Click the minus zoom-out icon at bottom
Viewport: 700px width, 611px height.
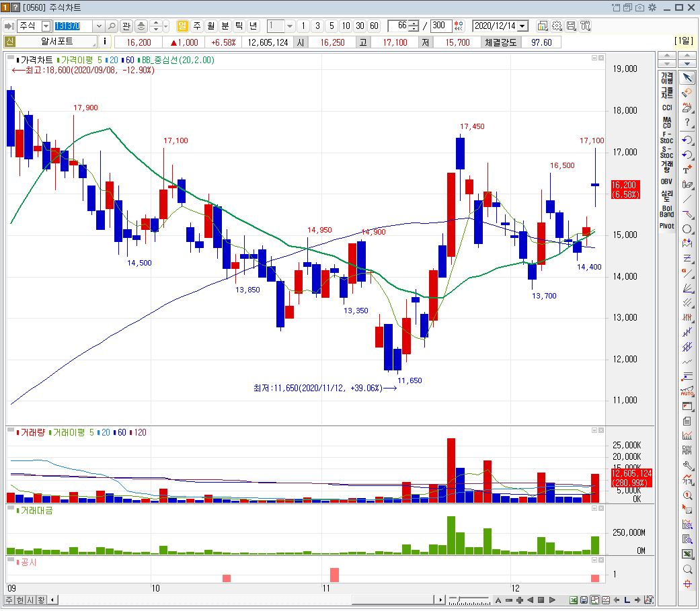(509, 600)
